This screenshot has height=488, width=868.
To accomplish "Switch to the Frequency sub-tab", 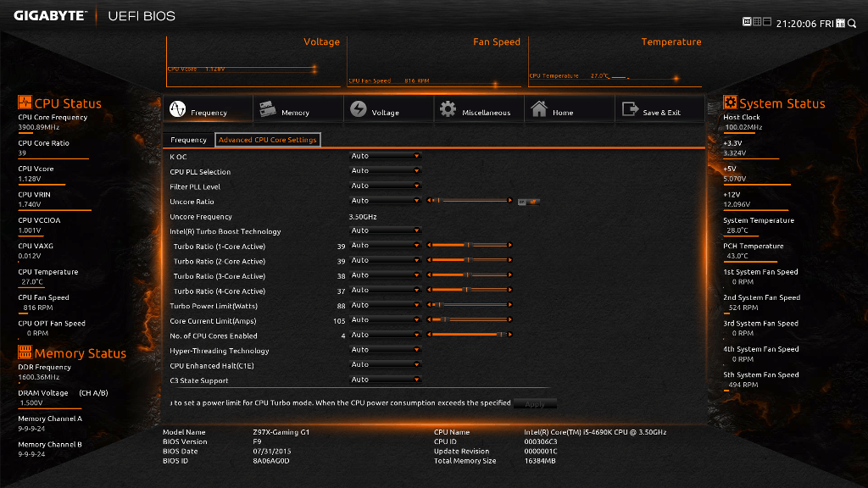I will (188, 140).
